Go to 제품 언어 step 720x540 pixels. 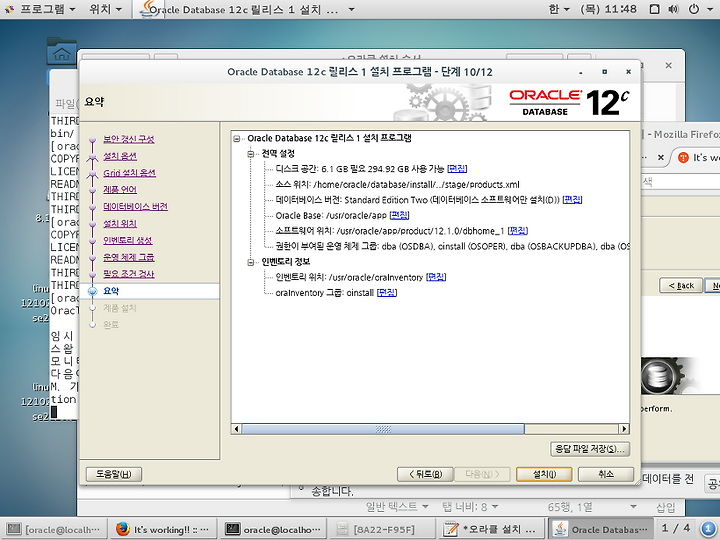point(120,190)
